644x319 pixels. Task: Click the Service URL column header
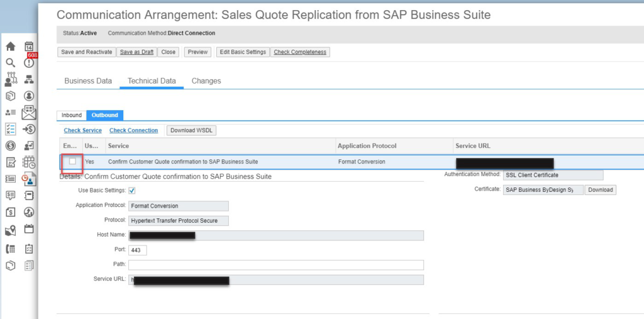[548, 146]
